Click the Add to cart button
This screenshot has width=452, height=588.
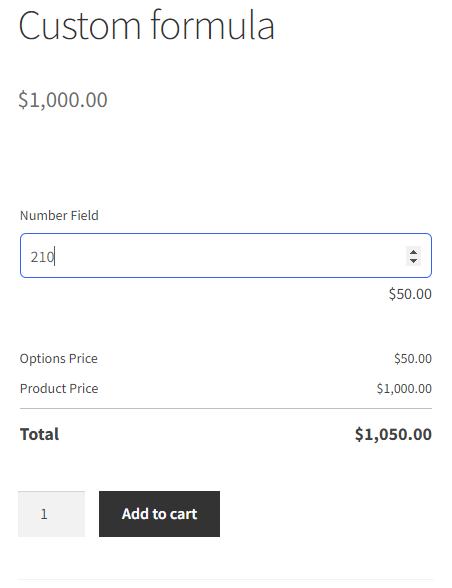[x=159, y=514]
